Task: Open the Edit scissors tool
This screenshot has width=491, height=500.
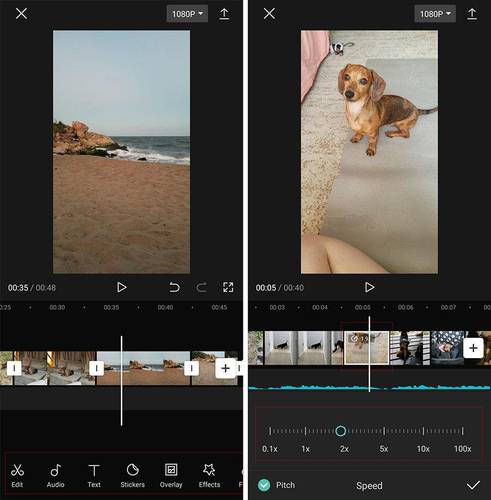Action: (17, 476)
